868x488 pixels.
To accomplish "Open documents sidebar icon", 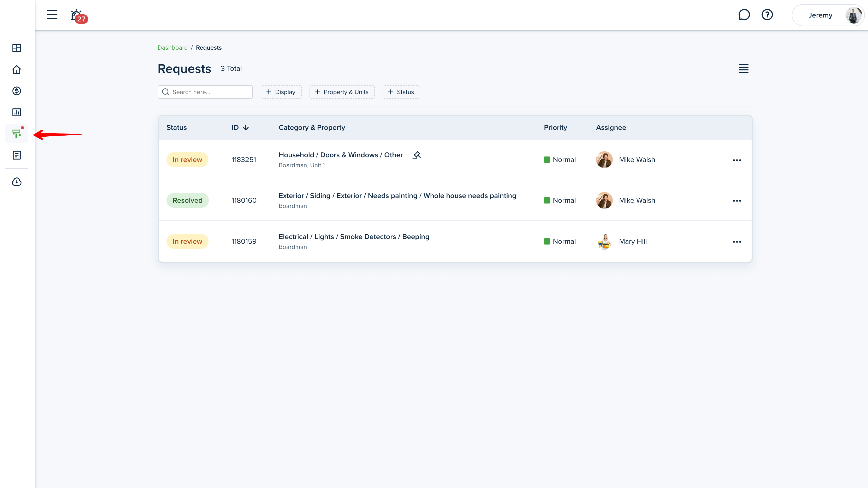I will 16,155.
